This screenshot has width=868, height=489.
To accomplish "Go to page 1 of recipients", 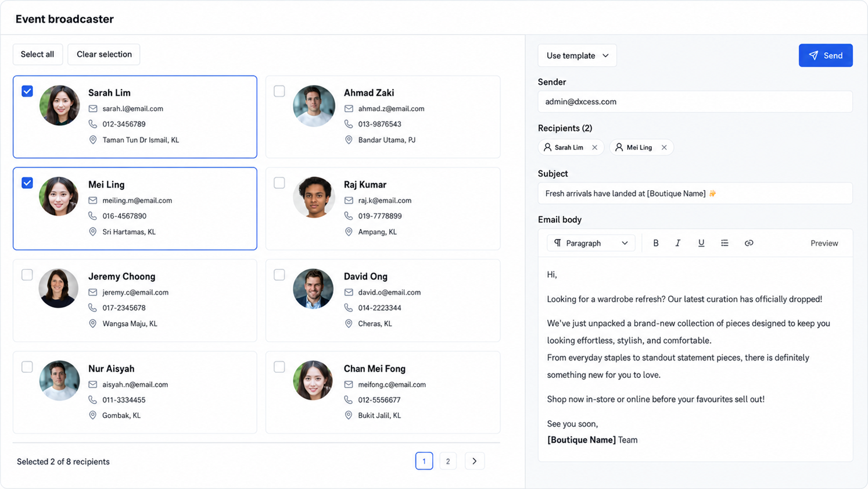I will point(424,461).
